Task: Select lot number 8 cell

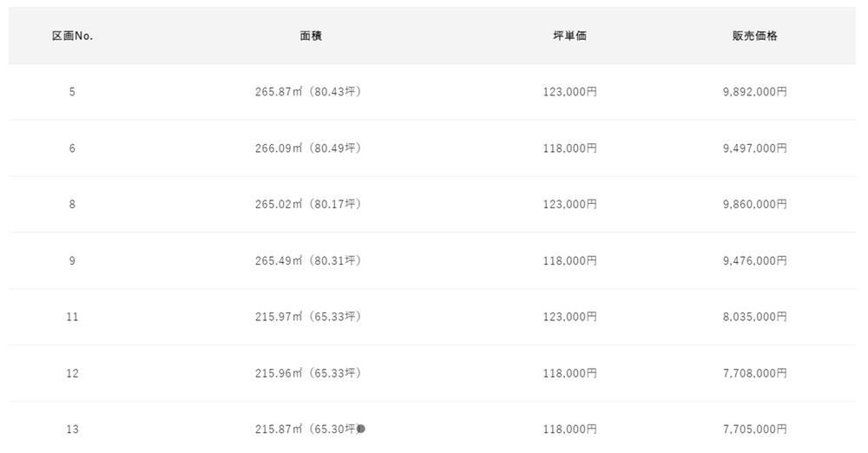Action: (x=72, y=204)
